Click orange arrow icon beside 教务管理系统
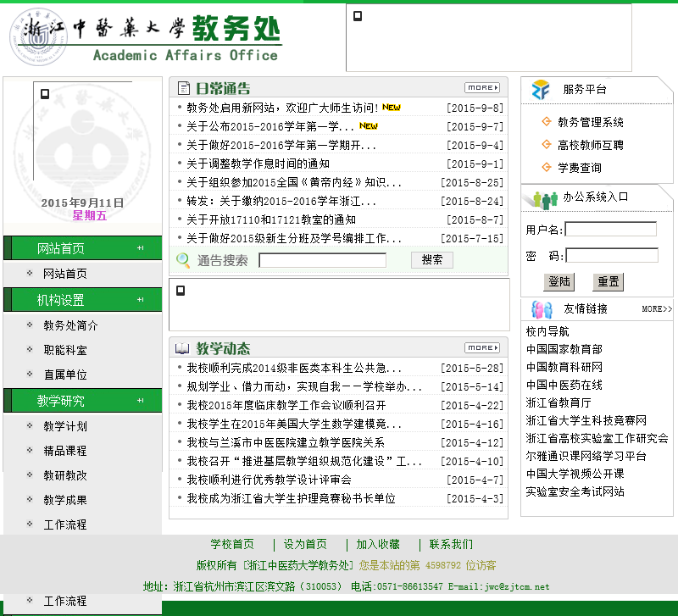Viewport: 678px width, 616px height. point(547,121)
